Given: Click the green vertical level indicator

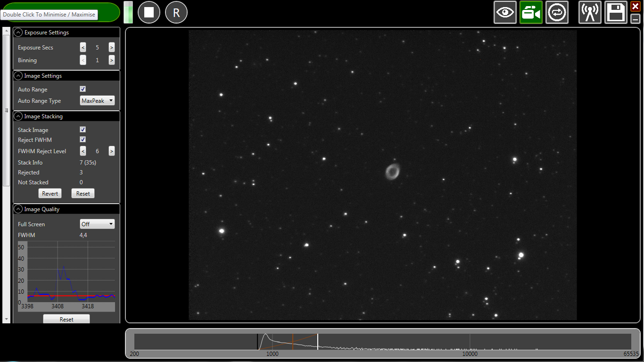Looking at the screenshot, I should [x=128, y=12].
